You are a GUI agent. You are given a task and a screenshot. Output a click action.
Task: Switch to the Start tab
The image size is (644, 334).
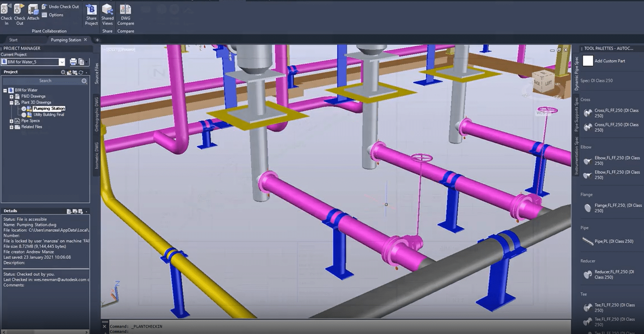point(13,40)
